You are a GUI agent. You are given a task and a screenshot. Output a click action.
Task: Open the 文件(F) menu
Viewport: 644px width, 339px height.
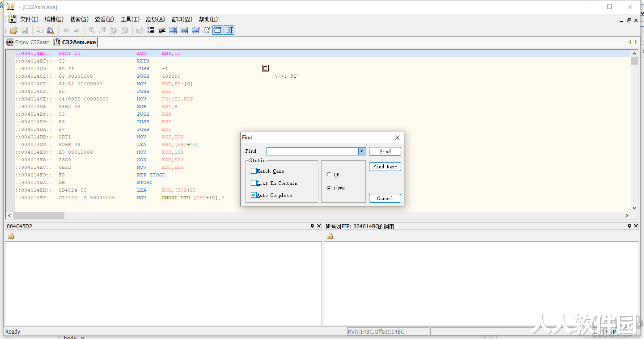coord(29,19)
